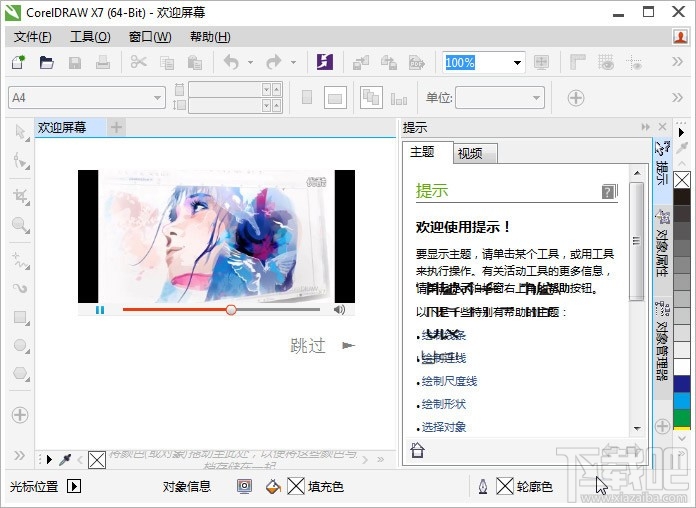The height and width of the screenshot is (508, 696).
Task: Open the 文件(F) menu
Action: (32, 37)
